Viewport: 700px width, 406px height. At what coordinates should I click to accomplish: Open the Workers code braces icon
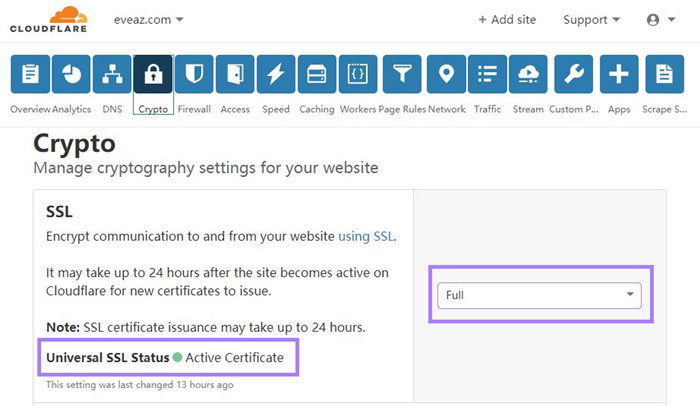pyautogui.click(x=358, y=74)
